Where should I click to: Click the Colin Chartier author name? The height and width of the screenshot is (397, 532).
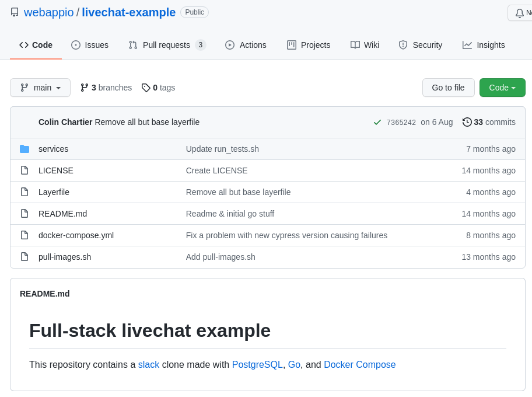click(65, 122)
